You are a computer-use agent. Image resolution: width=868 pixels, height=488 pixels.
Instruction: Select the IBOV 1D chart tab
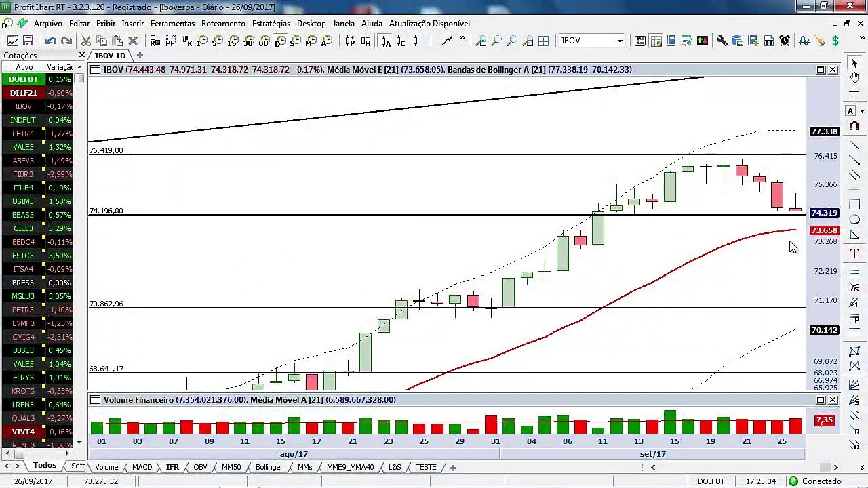click(110, 56)
